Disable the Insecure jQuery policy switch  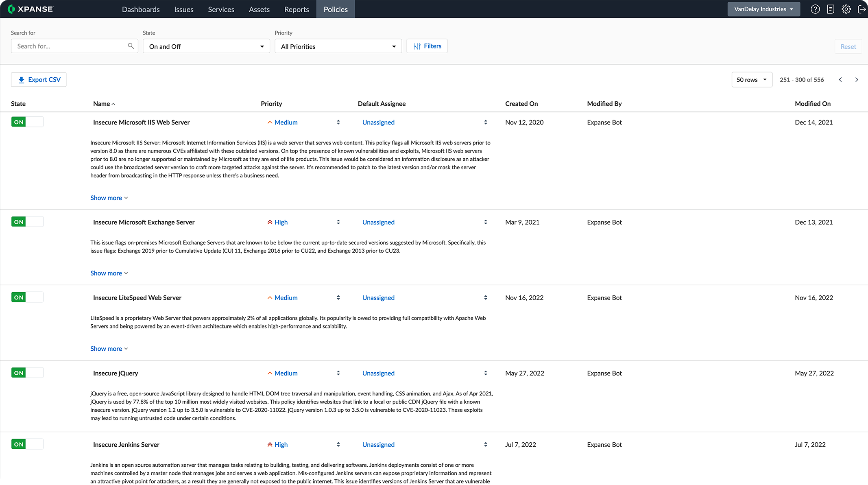click(27, 373)
